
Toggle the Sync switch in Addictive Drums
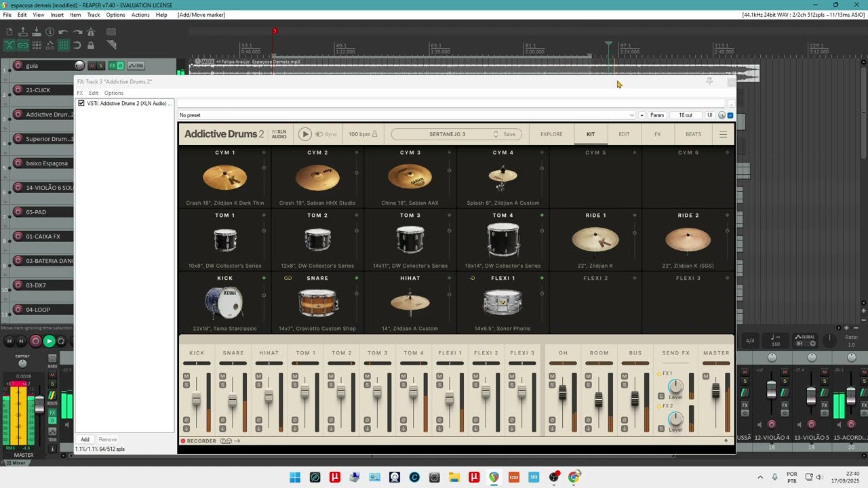[x=319, y=134]
